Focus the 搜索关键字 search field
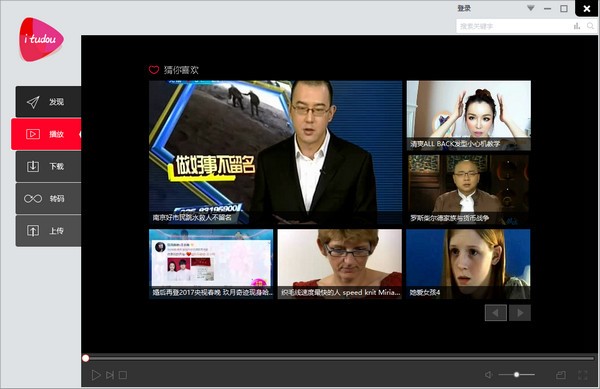600x389 pixels. coord(513,26)
